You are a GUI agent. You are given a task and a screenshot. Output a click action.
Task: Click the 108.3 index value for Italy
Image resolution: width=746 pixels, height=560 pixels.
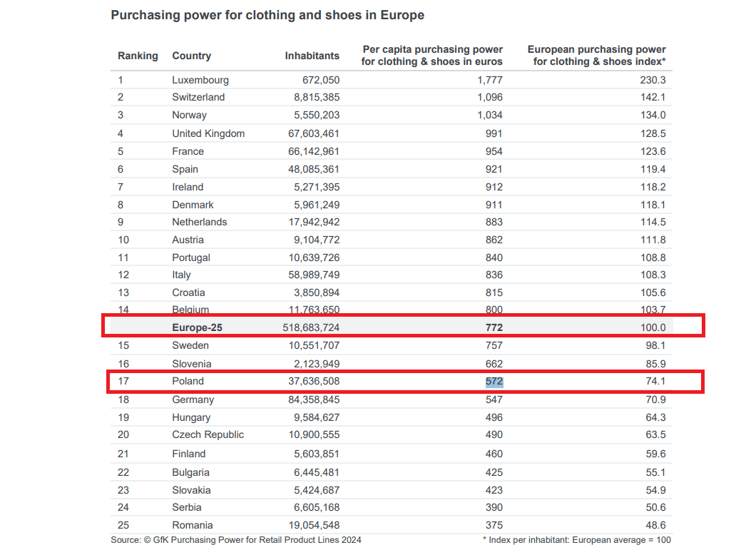653,275
